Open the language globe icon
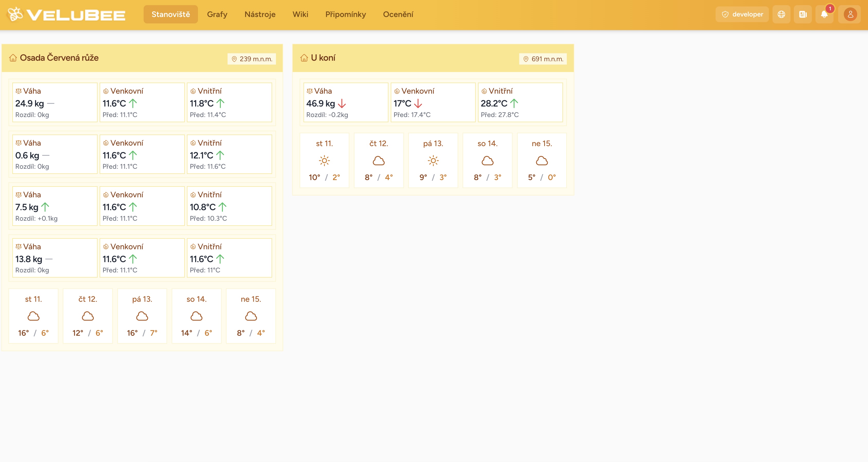This screenshot has height=462, width=868. 781,14
